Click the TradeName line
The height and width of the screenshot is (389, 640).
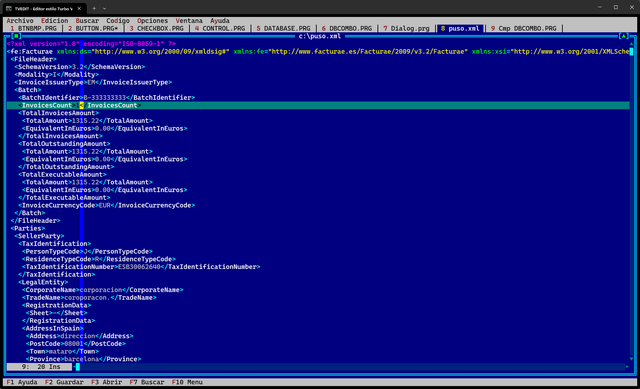(89, 298)
